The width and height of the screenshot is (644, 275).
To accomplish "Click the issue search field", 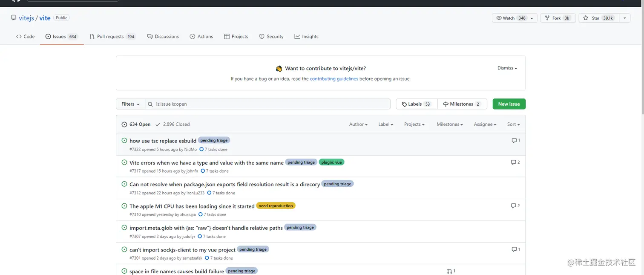I will pyautogui.click(x=267, y=104).
